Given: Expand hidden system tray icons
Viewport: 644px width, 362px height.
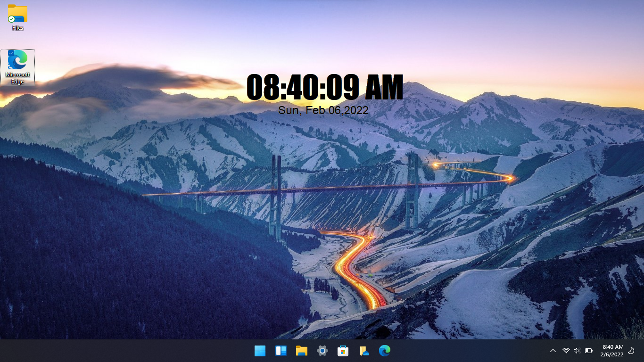Looking at the screenshot, I should (553, 351).
